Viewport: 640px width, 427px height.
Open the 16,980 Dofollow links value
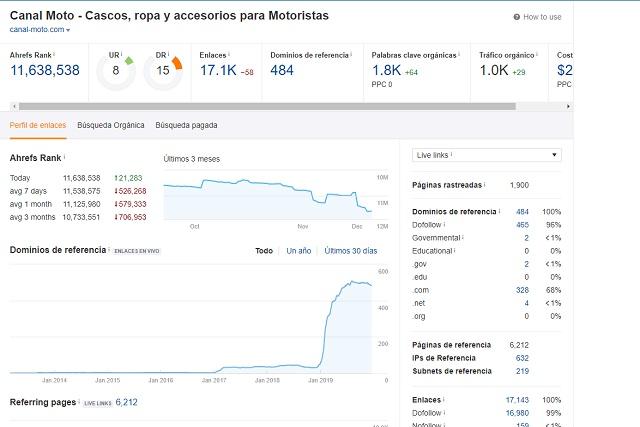517,413
